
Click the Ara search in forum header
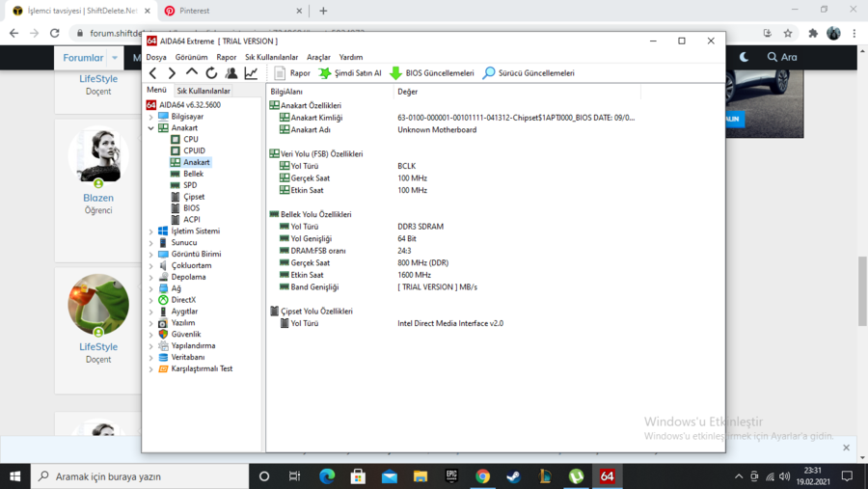point(781,57)
